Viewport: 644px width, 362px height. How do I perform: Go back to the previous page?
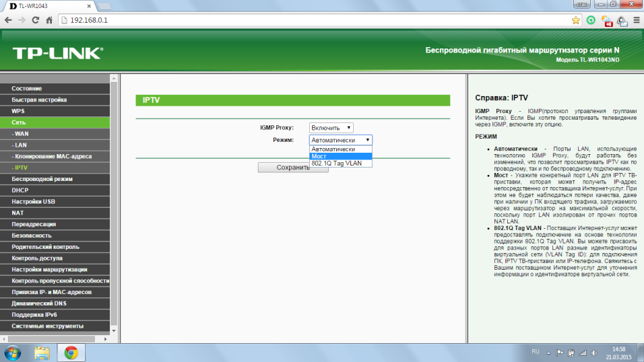(7, 20)
